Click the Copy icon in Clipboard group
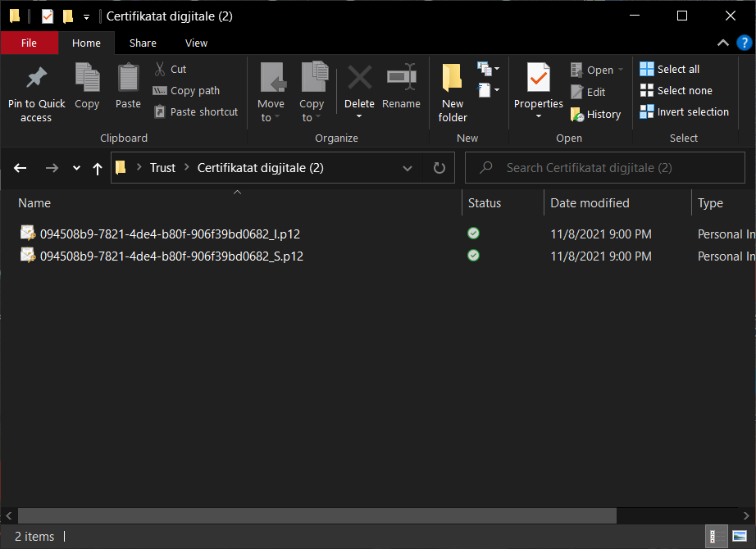Screen dimensions: 756x549 [87, 77]
